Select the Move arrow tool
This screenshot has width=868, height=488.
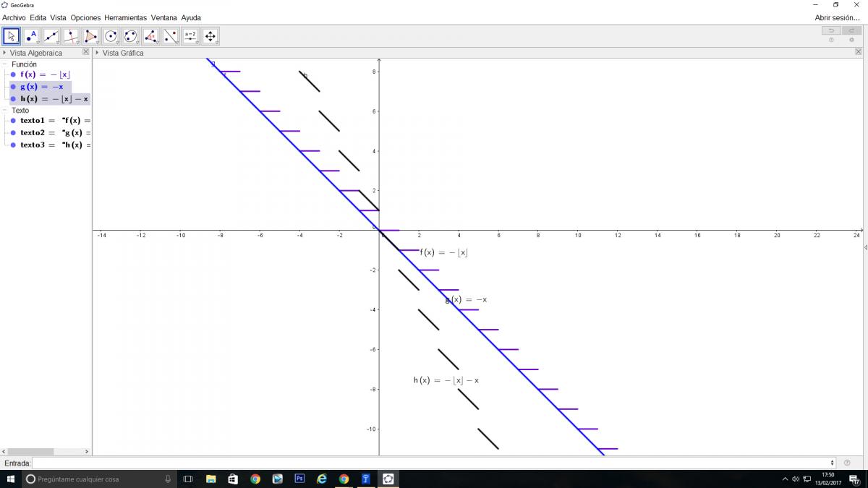pyautogui.click(x=11, y=36)
